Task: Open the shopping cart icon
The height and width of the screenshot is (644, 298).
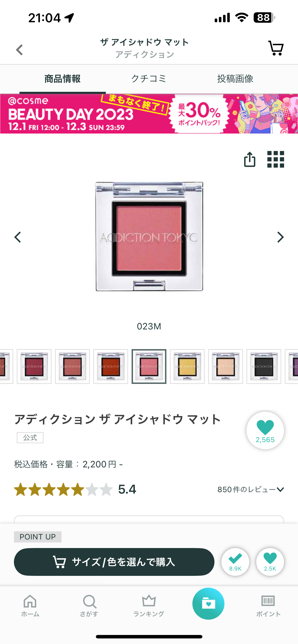Action: (x=276, y=48)
